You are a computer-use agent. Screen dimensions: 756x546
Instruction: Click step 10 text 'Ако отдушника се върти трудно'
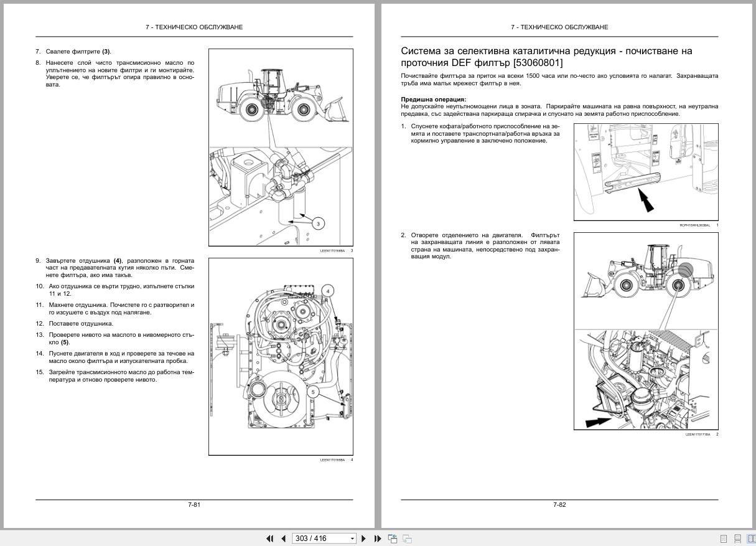[121, 290]
